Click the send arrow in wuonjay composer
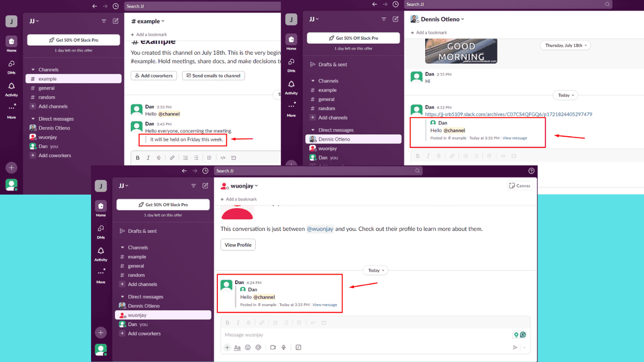This screenshot has height=362, width=644. pyautogui.click(x=515, y=347)
